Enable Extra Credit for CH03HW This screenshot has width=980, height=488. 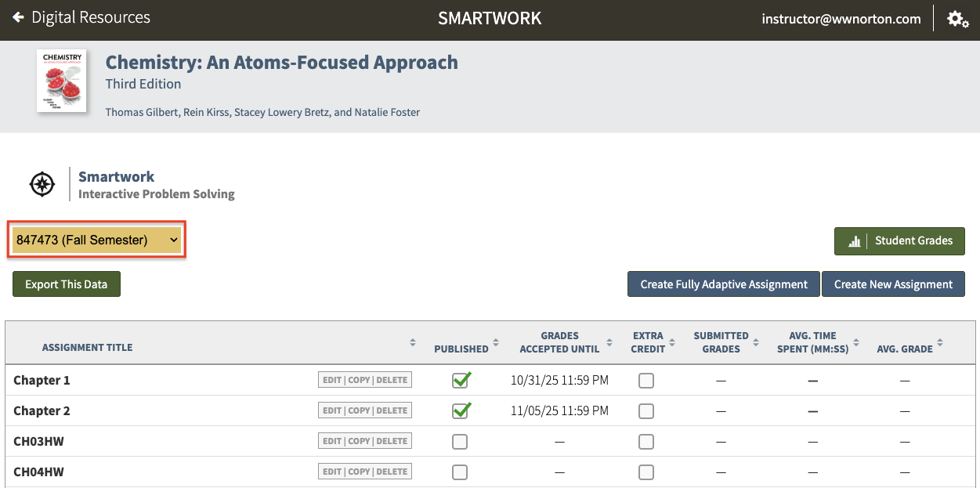coord(646,442)
